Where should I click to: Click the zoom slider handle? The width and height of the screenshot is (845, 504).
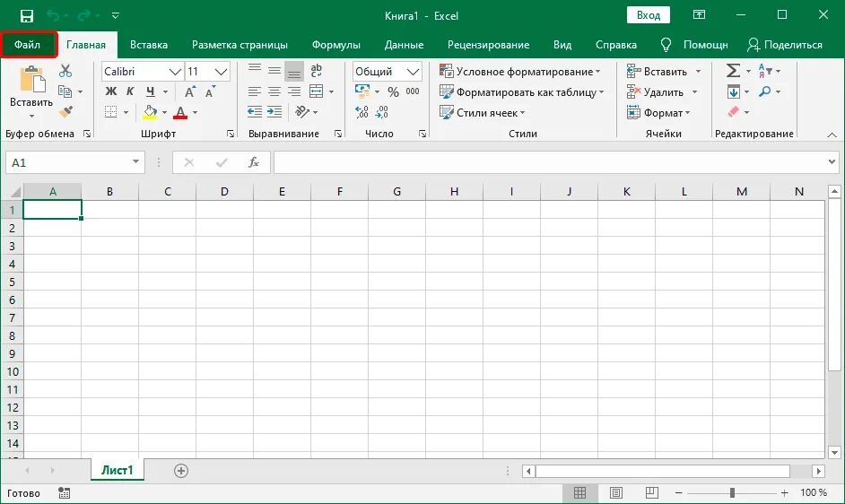732,492
